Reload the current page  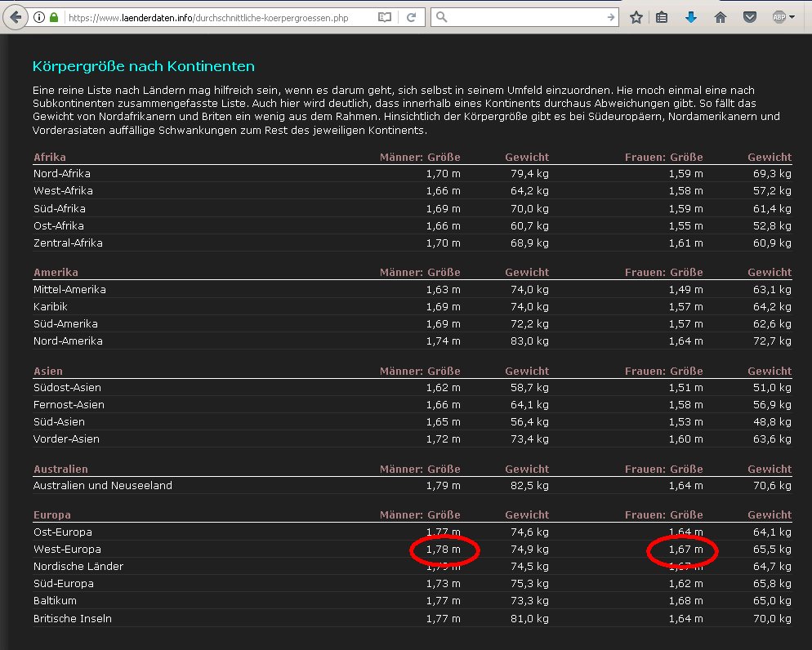coord(411,17)
